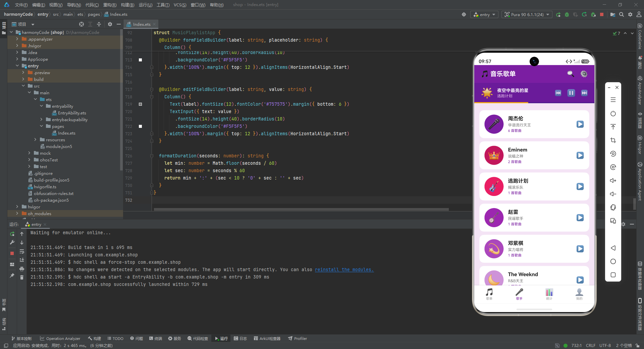Open the Pura 90 device dropdown
The height and width of the screenshot is (349, 644).
[x=527, y=15]
